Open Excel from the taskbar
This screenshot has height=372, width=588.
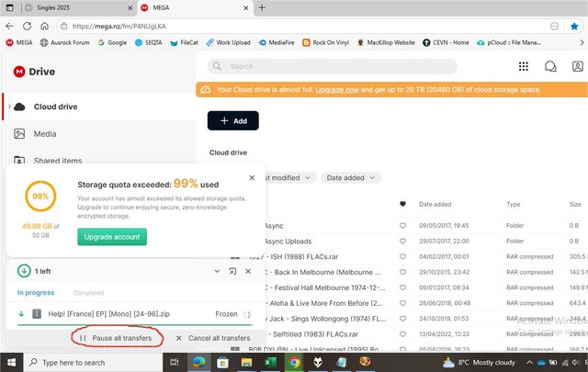pyautogui.click(x=270, y=362)
